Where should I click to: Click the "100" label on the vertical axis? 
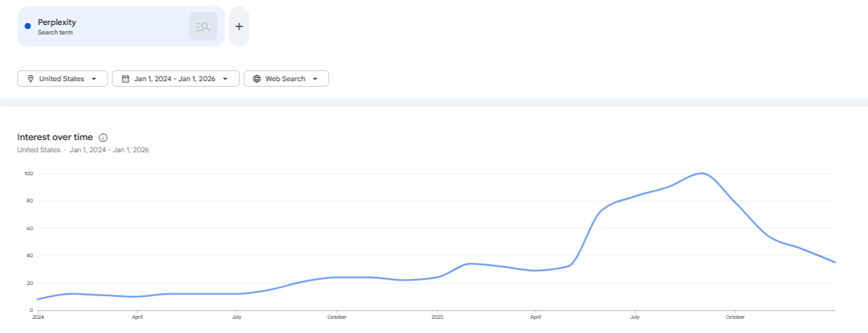(x=28, y=173)
